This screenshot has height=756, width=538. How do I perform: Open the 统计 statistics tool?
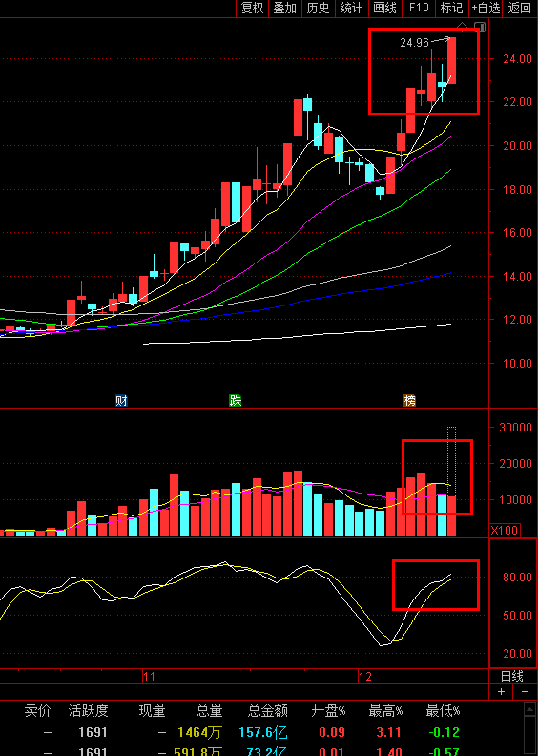point(352,9)
